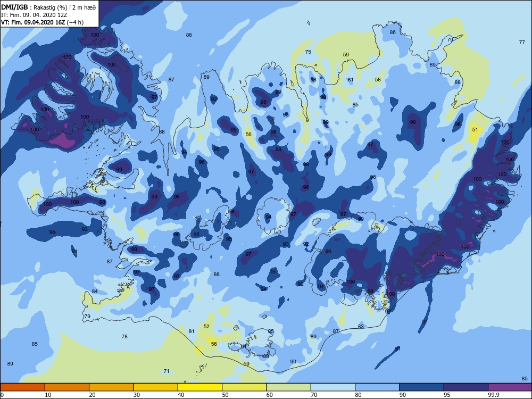Click the humidity value "84" on the map
The image size is (532, 399).
(95, 292)
